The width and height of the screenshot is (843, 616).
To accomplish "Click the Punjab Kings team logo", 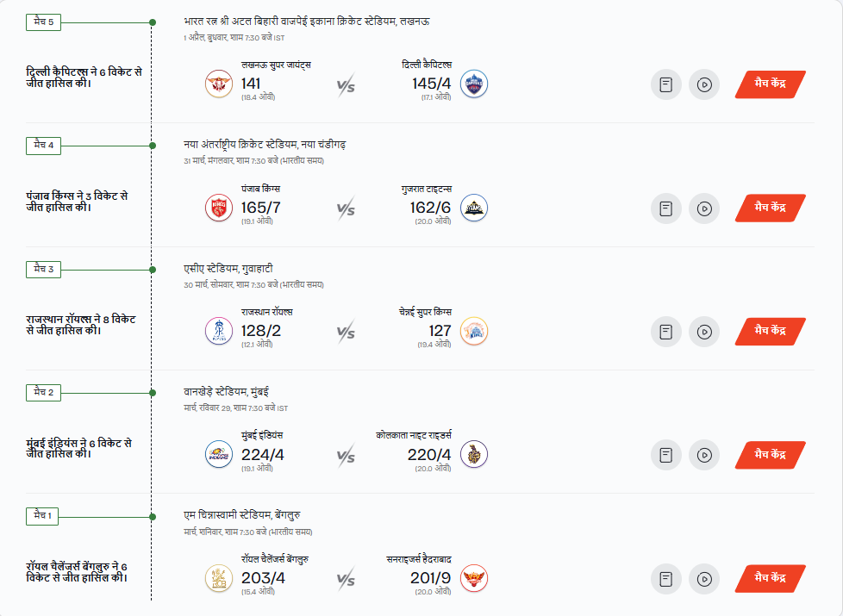I will 219,208.
